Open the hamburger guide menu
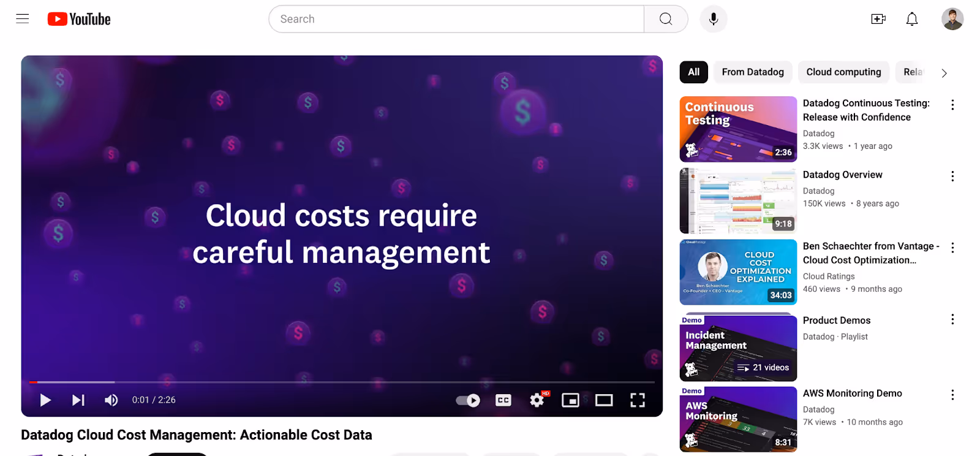This screenshot has height=456, width=980. (23, 18)
